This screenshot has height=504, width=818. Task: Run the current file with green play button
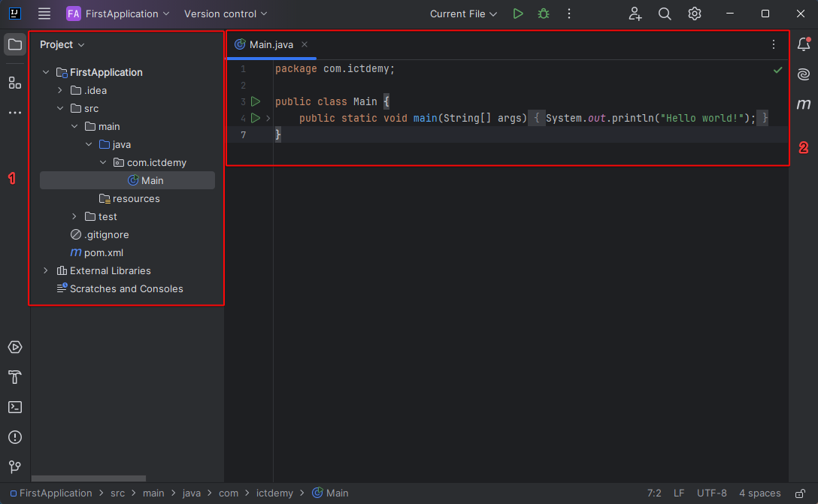(517, 14)
